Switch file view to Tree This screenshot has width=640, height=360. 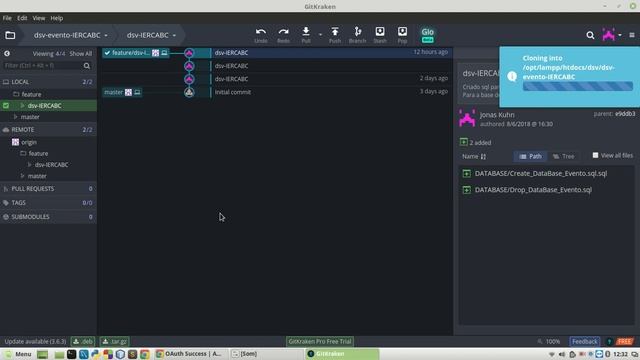(563, 156)
